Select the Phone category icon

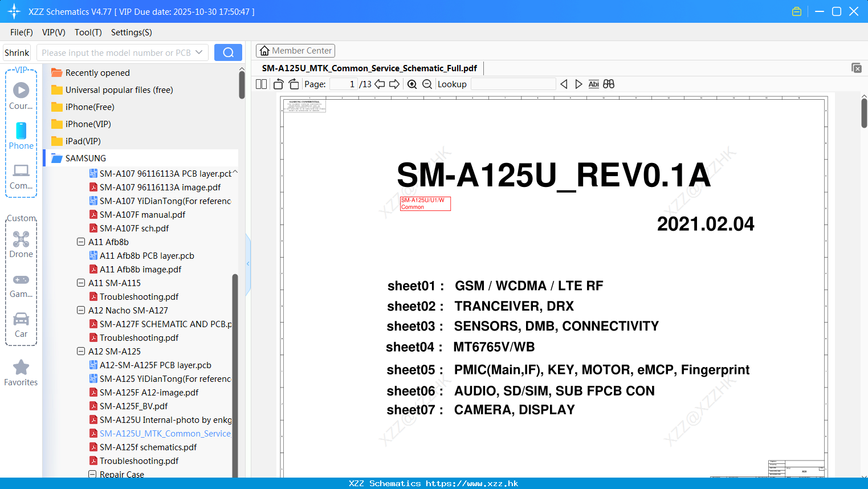pyautogui.click(x=21, y=136)
